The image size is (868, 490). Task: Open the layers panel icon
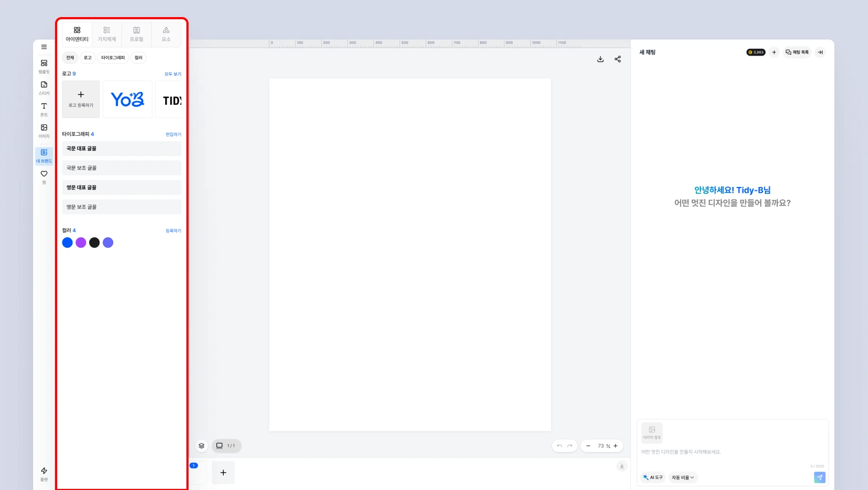point(201,446)
